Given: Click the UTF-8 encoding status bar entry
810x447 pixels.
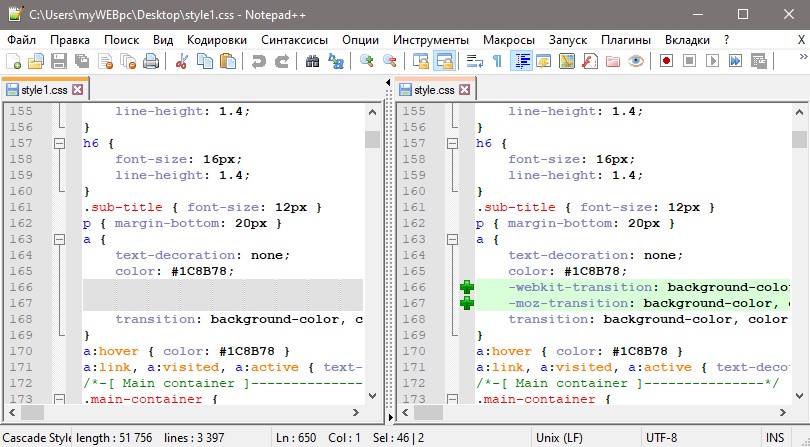Looking at the screenshot, I should point(662,438).
